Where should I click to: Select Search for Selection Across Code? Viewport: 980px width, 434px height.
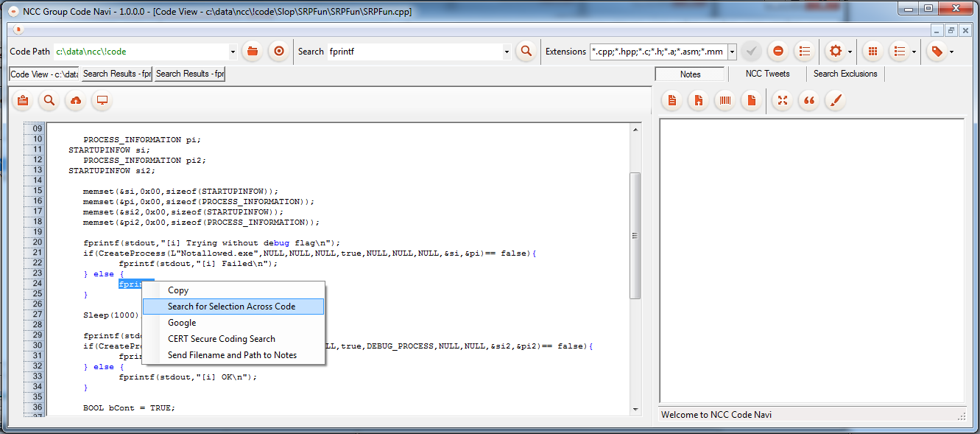click(x=233, y=307)
